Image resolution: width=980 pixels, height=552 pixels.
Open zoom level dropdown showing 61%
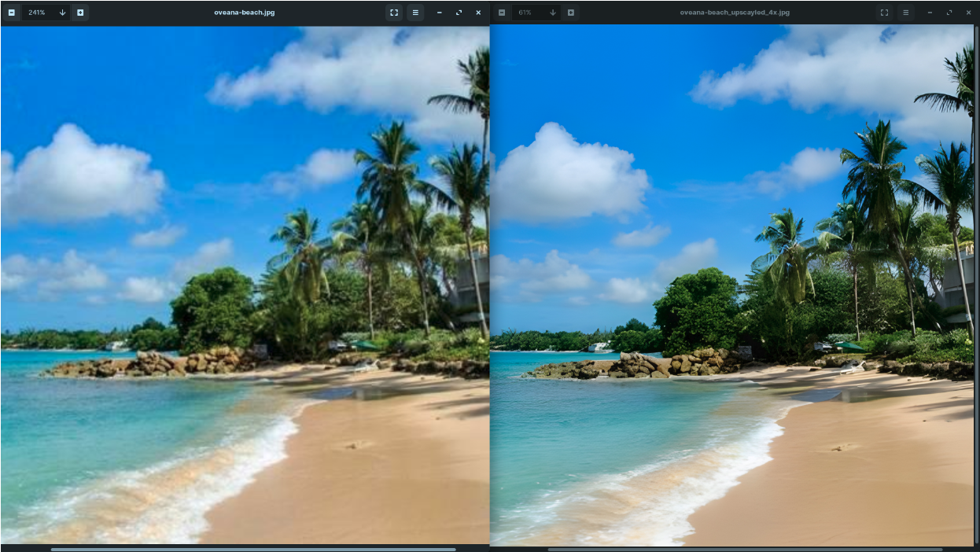[553, 13]
